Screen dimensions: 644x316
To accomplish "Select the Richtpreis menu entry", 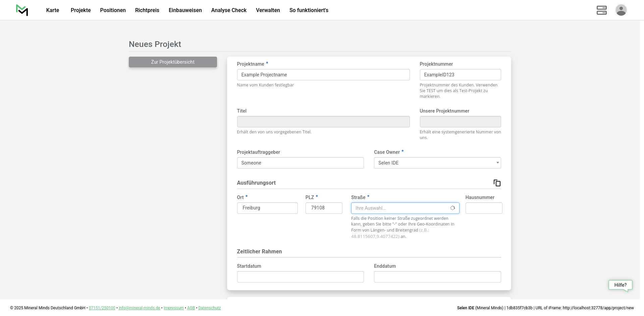I will pos(147,10).
